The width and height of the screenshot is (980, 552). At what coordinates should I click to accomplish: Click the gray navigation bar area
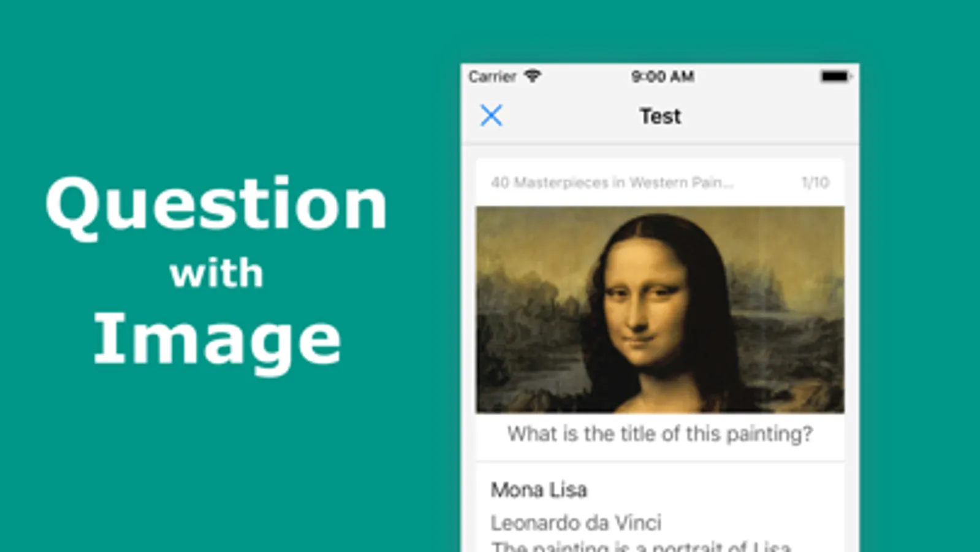[660, 116]
